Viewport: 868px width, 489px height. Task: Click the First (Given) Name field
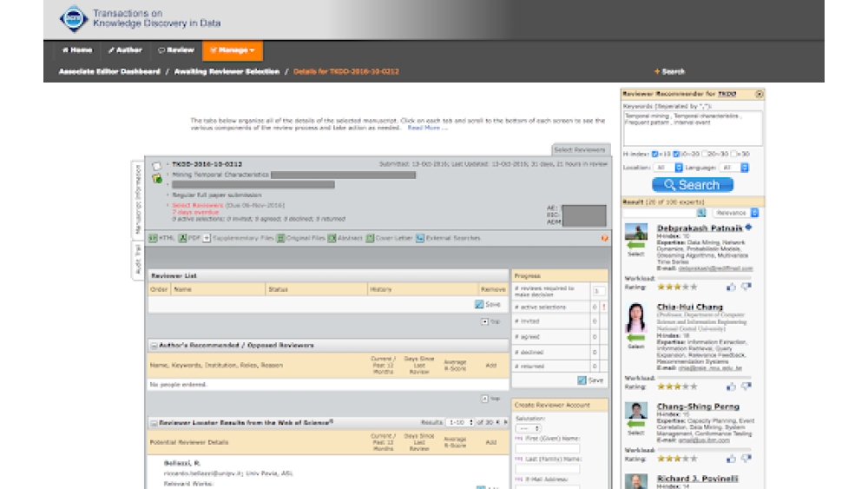click(x=548, y=448)
